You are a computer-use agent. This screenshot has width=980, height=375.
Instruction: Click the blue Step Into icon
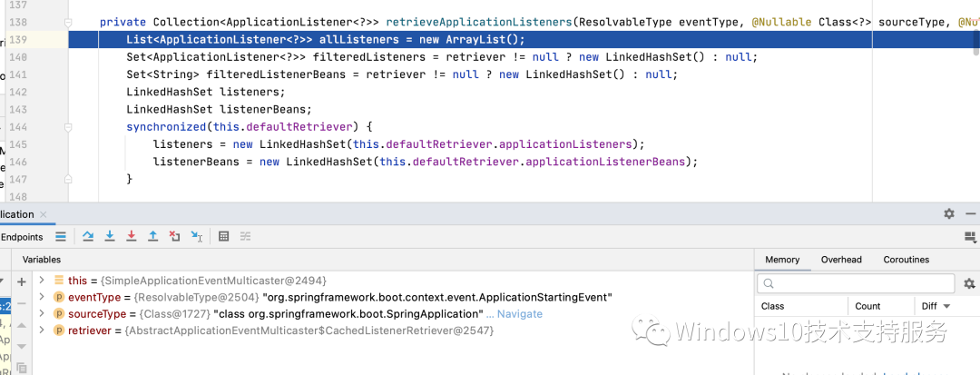click(x=110, y=236)
